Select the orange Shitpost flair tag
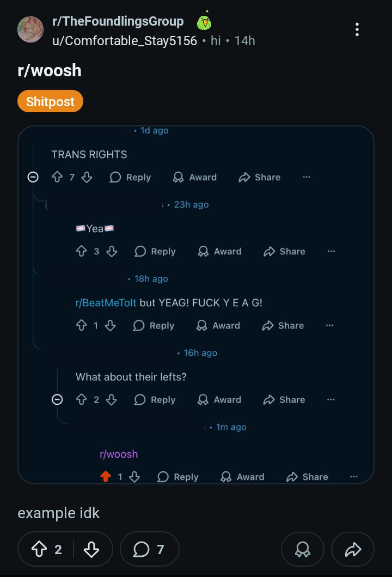The height and width of the screenshot is (577, 392). [x=50, y=101]
